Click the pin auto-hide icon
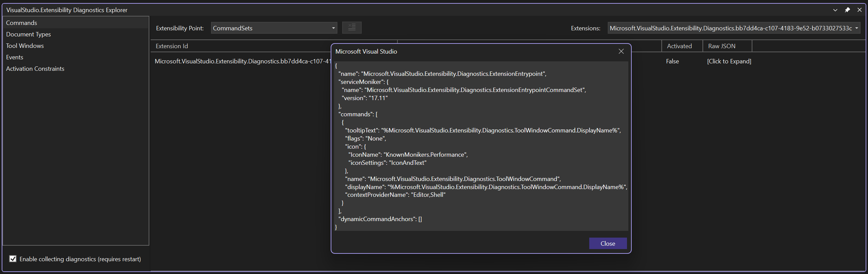The width and height of the screenshot is (868, 274). point(847,10)
